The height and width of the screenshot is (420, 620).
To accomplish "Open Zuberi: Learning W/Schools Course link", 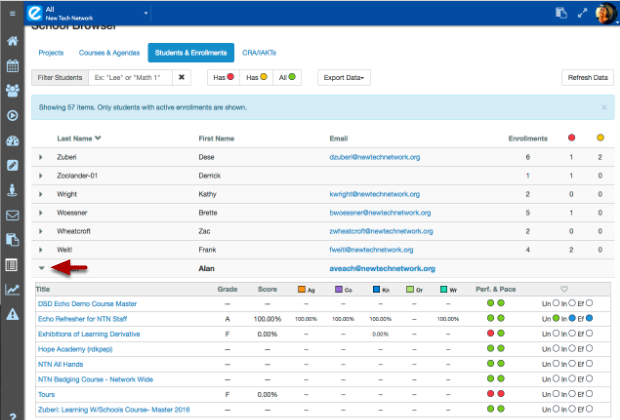I will click(x=114, y=409).
